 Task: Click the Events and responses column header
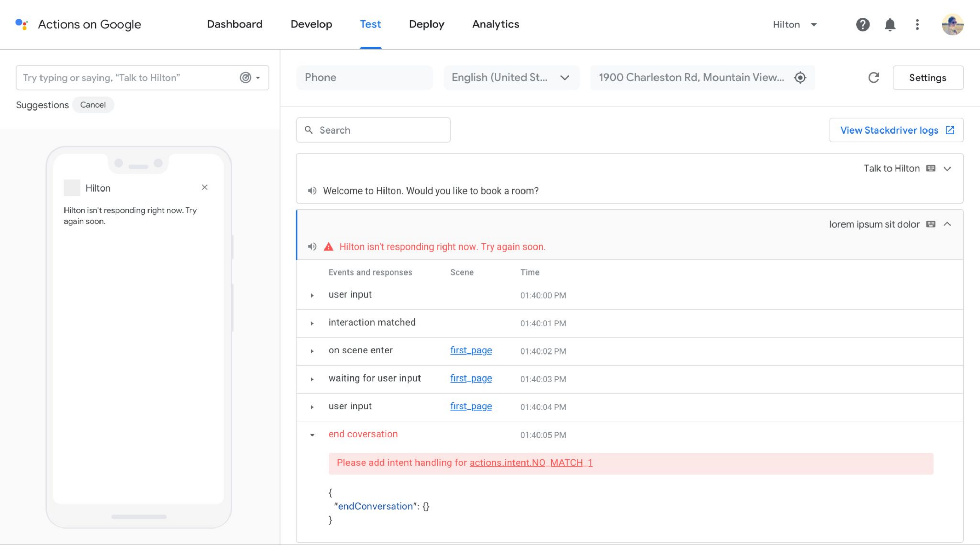click(370, 272)
